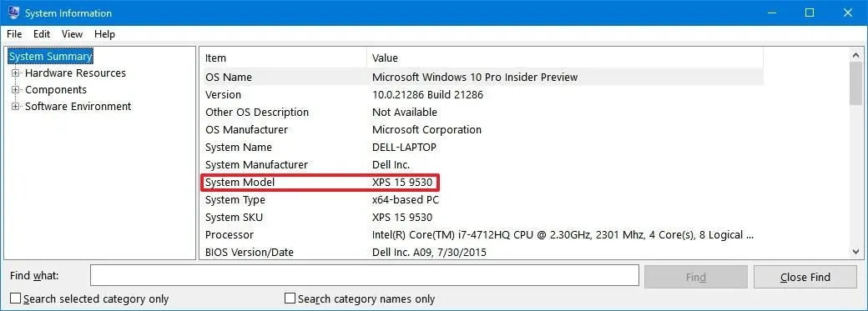Expand the Software Environment tree node
The height and width of the screenshot is (311, 868).
point(16,106)
